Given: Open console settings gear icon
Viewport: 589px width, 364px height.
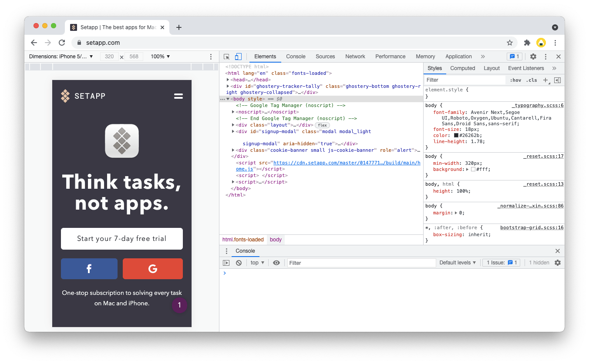Looking at the screenshot, I should point(558,263).
